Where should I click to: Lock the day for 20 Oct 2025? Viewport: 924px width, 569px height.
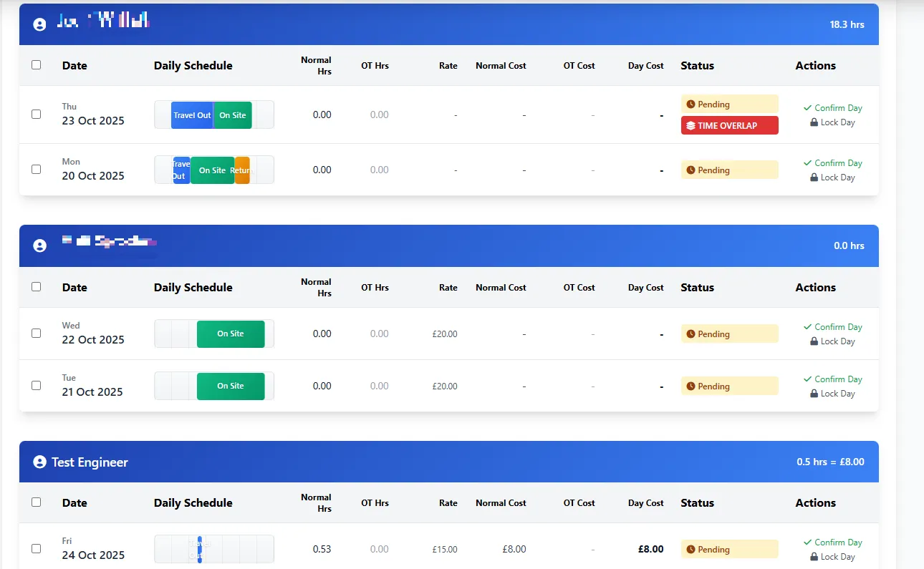(832, 177)
